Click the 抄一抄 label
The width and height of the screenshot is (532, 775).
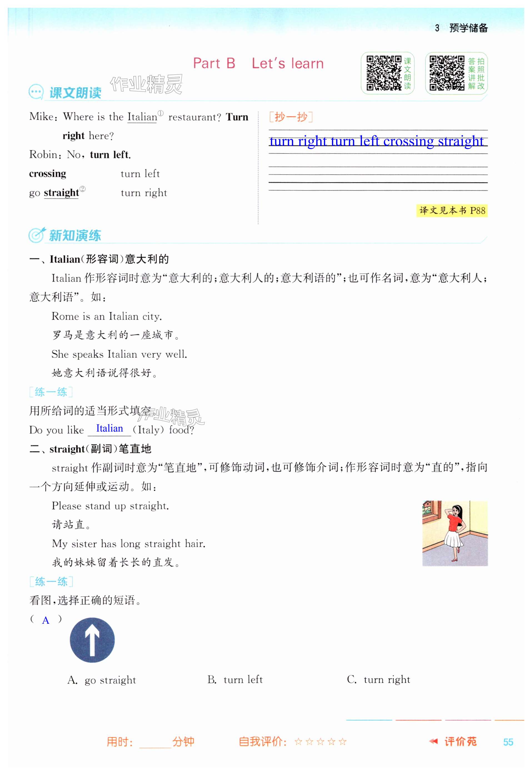pos(291,117)
